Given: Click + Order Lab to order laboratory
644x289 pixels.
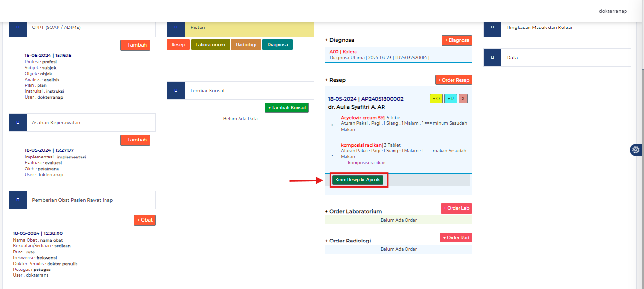Looking at the screenshot, I should 456,208.
